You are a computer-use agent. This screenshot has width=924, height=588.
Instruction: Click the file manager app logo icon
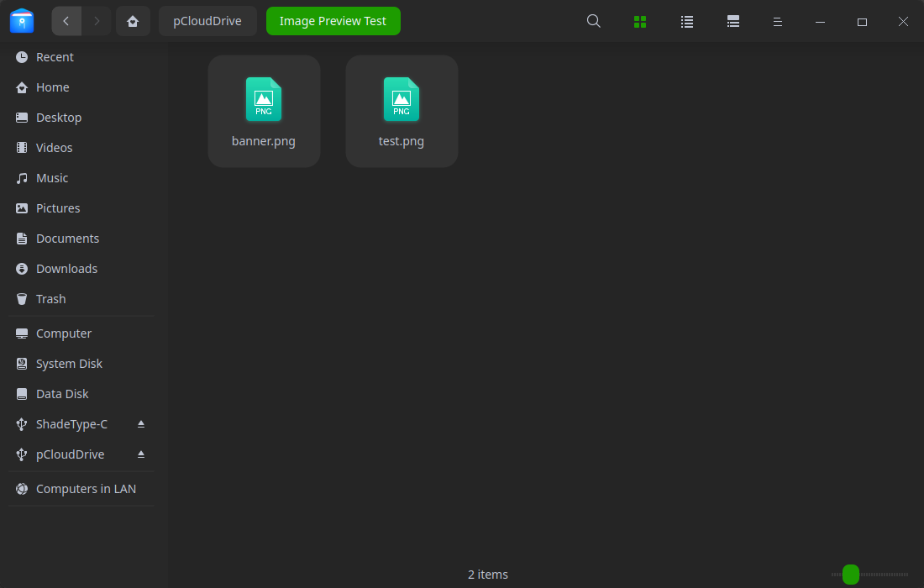tap(22, 21)
